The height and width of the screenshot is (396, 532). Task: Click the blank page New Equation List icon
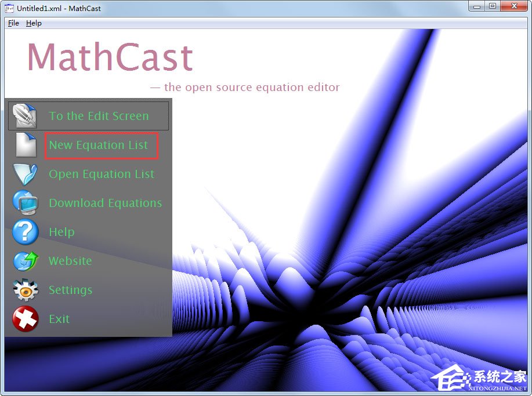[x=26, y=145]
